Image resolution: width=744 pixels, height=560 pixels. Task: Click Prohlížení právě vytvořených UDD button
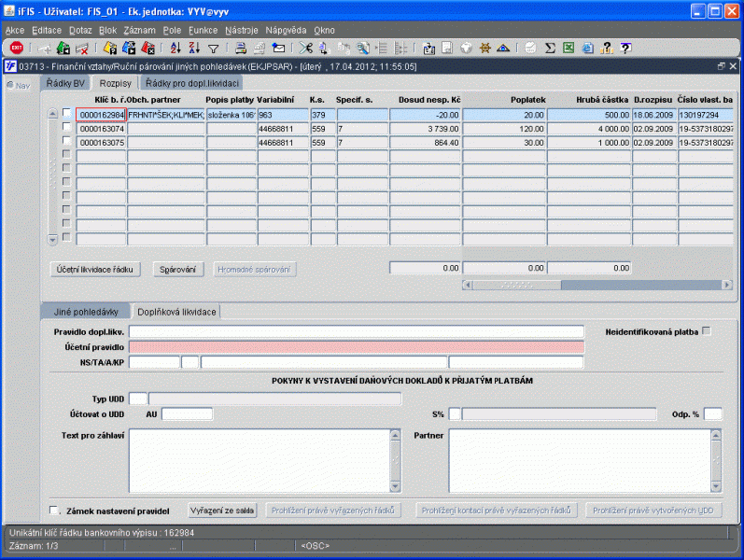[x=653, y=511]
